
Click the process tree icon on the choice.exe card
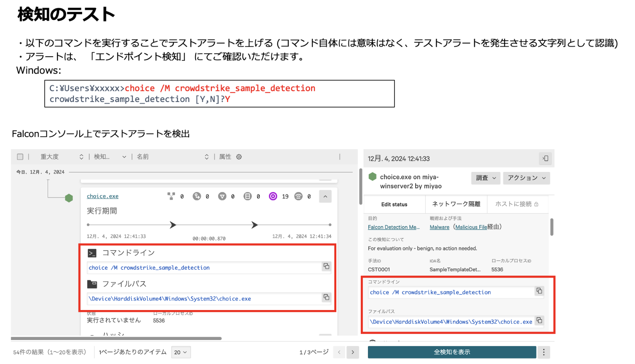coord(171,196)
